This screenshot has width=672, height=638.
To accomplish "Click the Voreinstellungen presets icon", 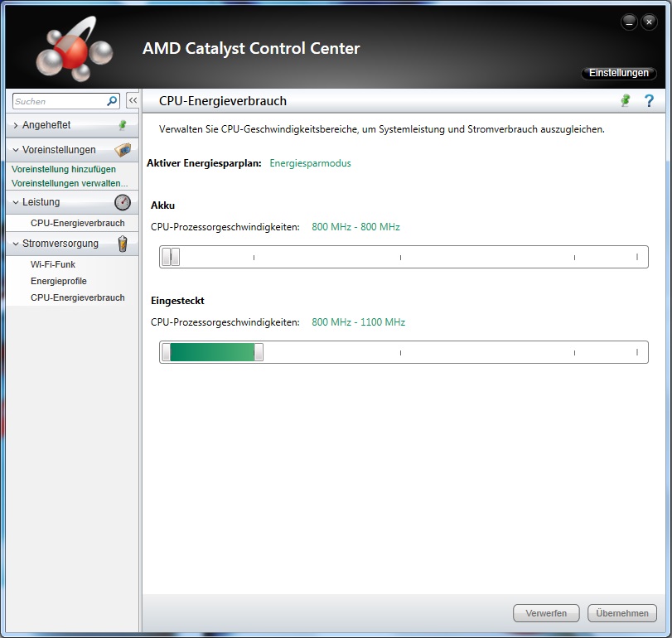I will (x=123, y=149).
